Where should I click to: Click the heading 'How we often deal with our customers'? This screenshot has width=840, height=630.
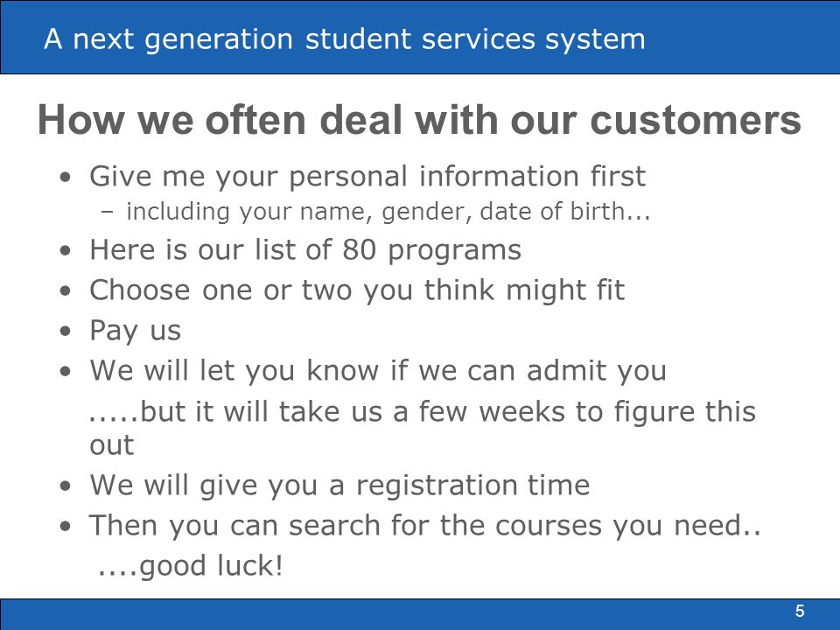pos(419,119)
